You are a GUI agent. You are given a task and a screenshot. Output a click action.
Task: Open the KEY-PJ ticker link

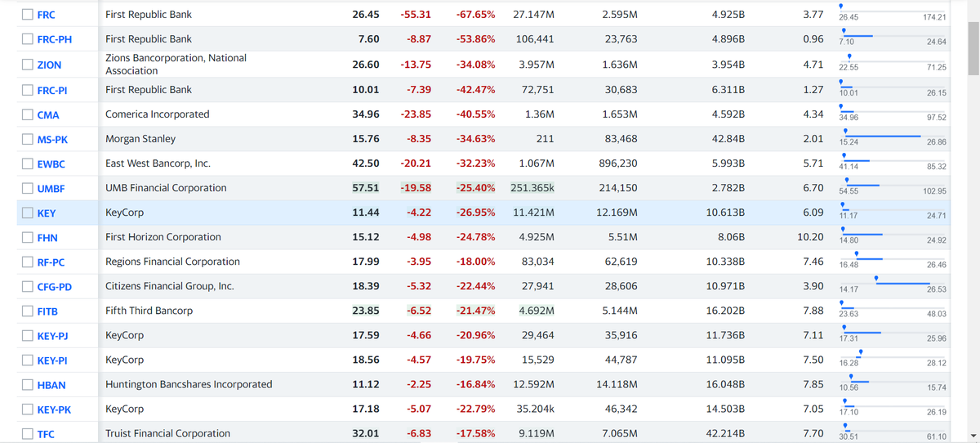click(x=52, y=337)
